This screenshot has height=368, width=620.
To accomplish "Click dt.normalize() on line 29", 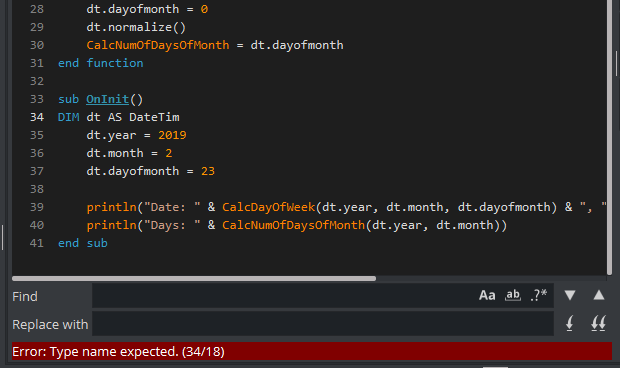I will (136, 27).
